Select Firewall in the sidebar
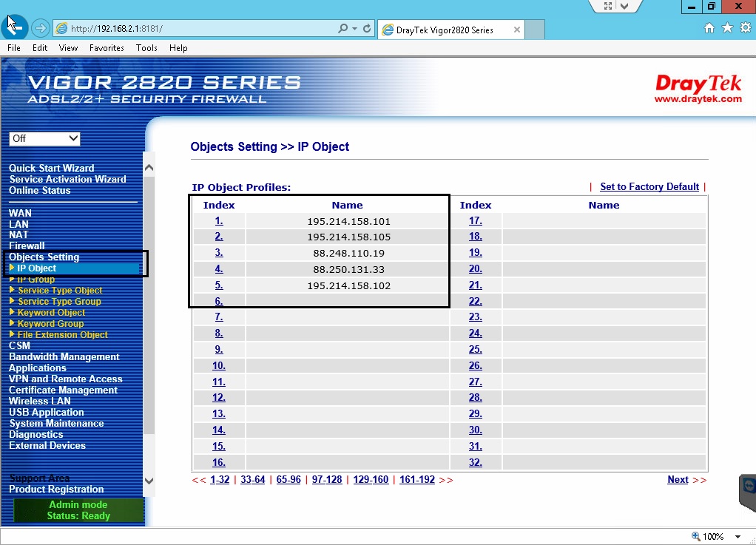Viewport: 756px width, 545px height. 27,246
